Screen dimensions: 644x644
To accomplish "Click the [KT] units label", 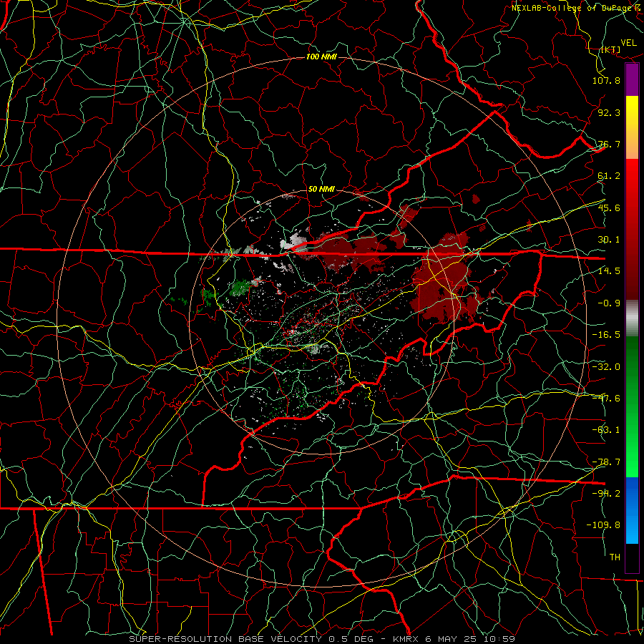I will click(x=610, y=49).
